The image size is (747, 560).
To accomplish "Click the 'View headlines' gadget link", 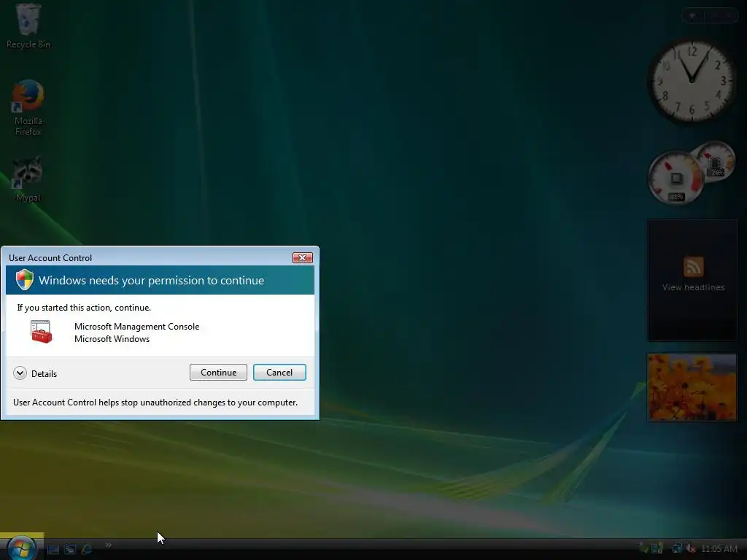I will point(693,287).
